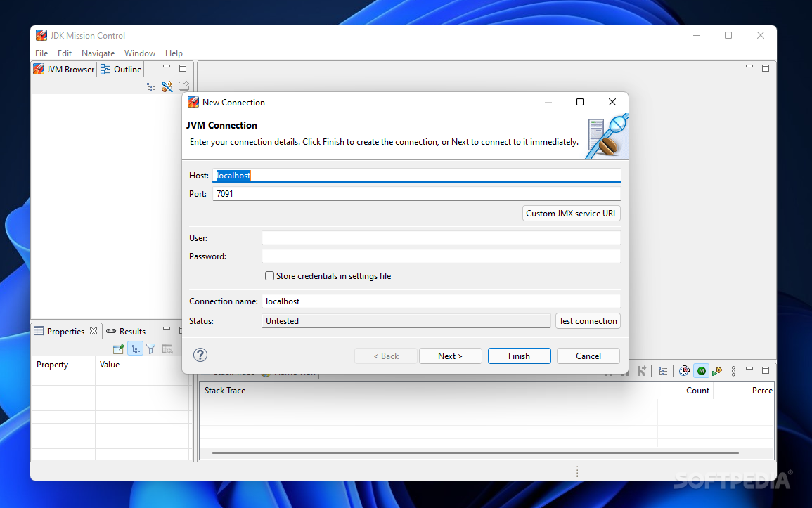Click the Test connection button
The height and width of the screenshot is (508, 812).
point(588,321)
